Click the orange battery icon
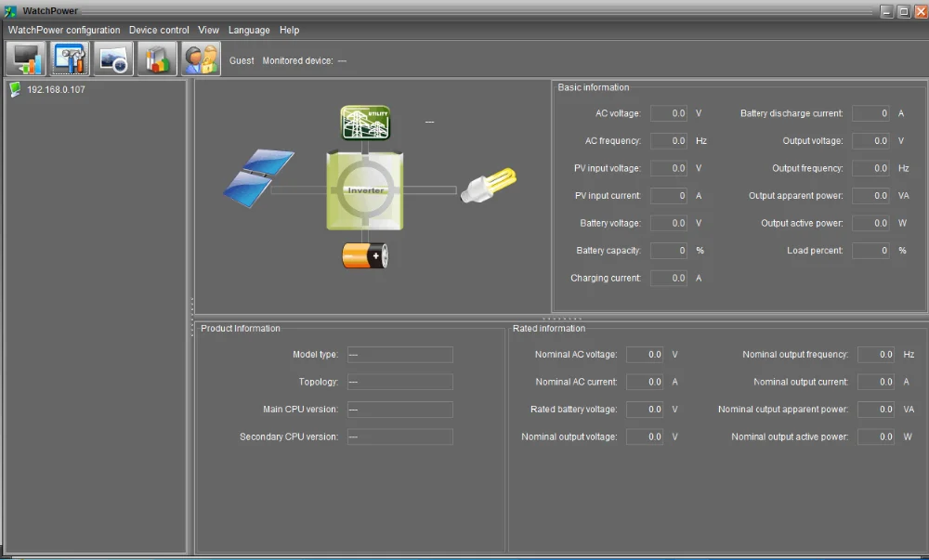The image size is (929, 560). point(365,255)
